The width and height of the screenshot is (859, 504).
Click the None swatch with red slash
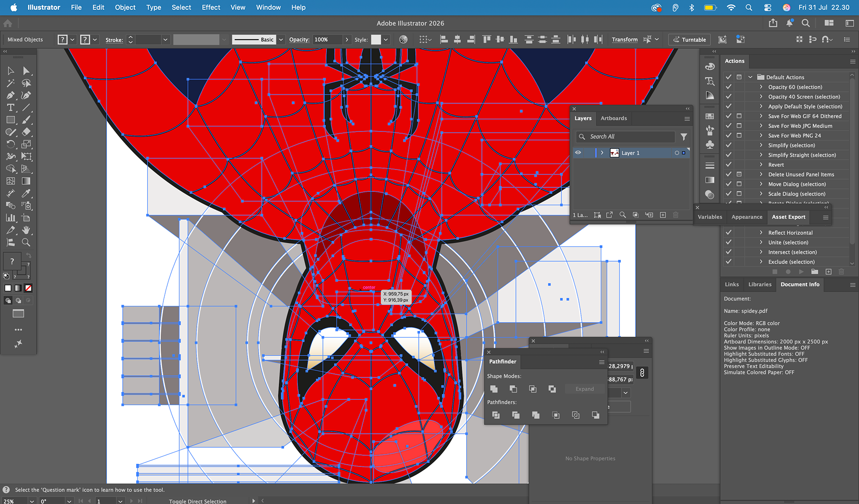click(28, 288)
